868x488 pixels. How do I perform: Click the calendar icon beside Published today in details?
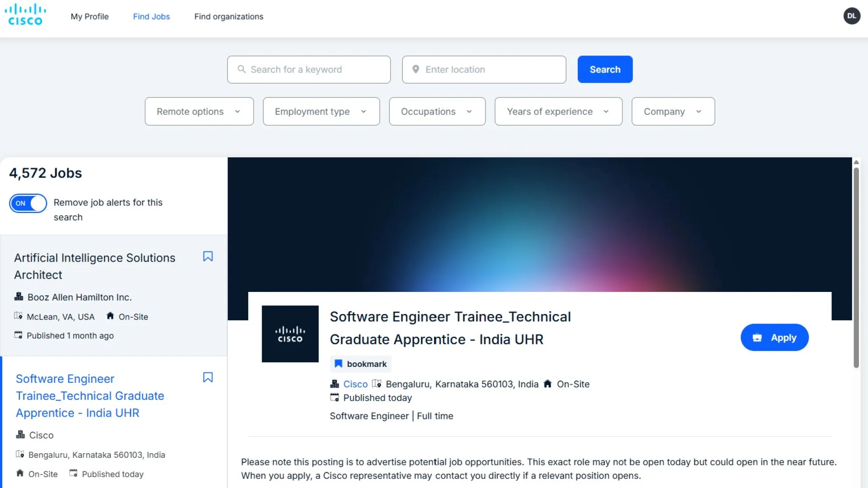click(335, 398)
